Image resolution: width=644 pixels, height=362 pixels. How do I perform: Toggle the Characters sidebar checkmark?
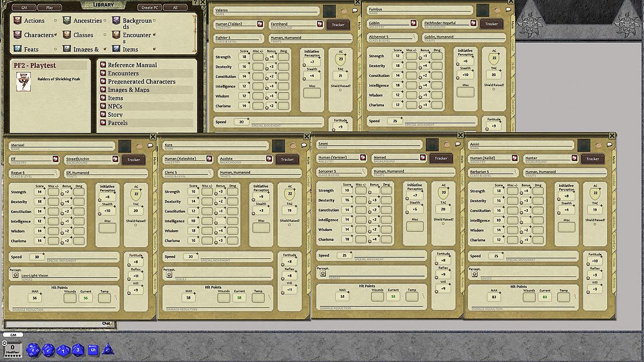pos(55,35)
